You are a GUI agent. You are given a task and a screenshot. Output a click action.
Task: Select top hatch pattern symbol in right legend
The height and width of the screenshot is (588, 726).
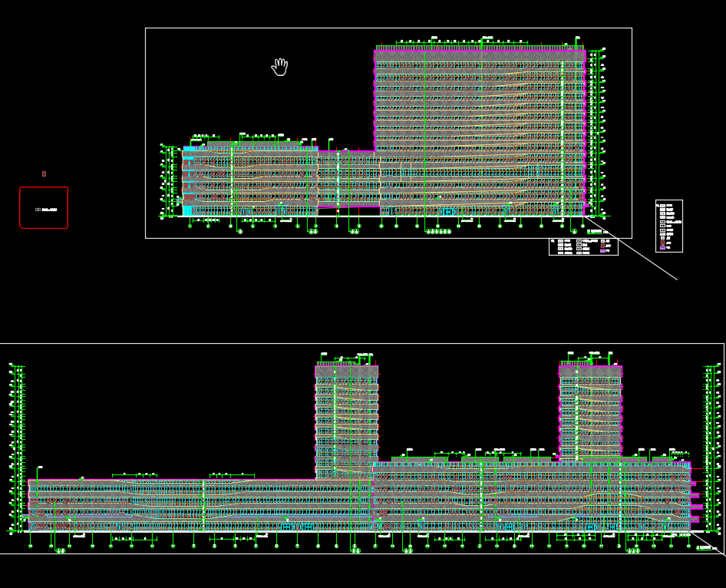click(663, 206)
